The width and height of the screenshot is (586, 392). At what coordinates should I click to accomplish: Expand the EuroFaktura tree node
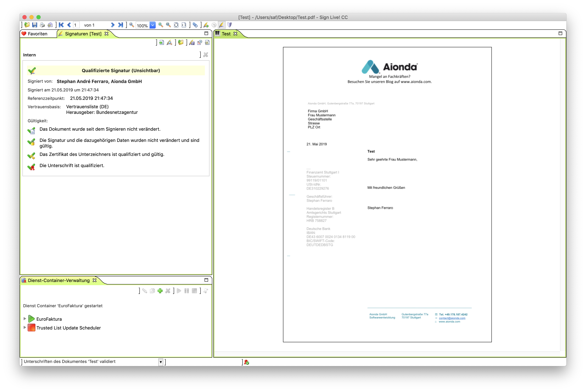click(25, 319)
